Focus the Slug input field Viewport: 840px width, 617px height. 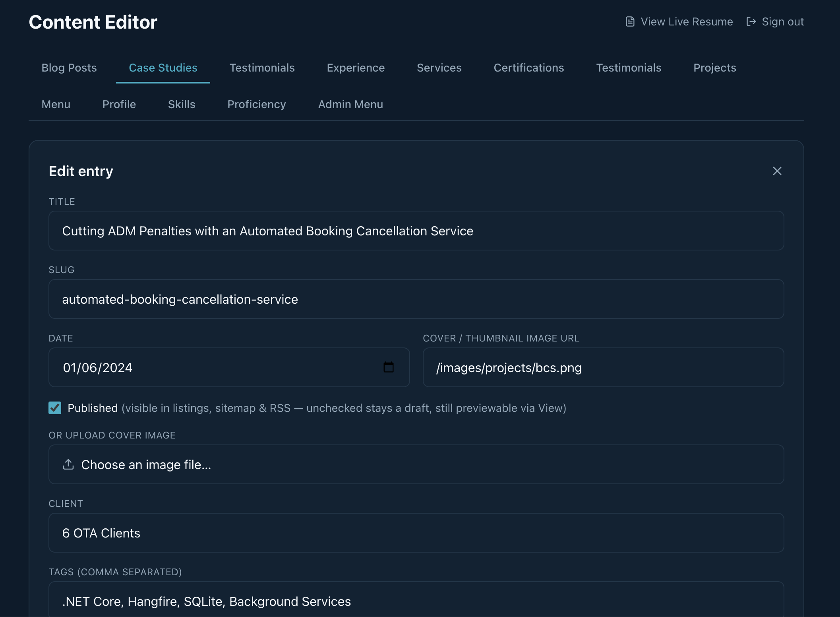point(416,299)
